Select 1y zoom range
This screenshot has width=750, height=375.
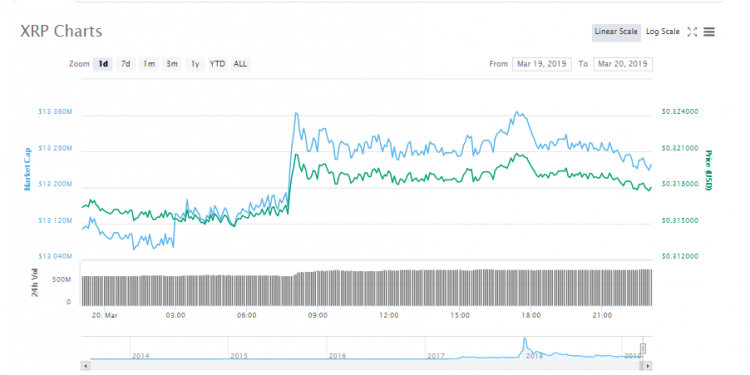pos(195,64)
